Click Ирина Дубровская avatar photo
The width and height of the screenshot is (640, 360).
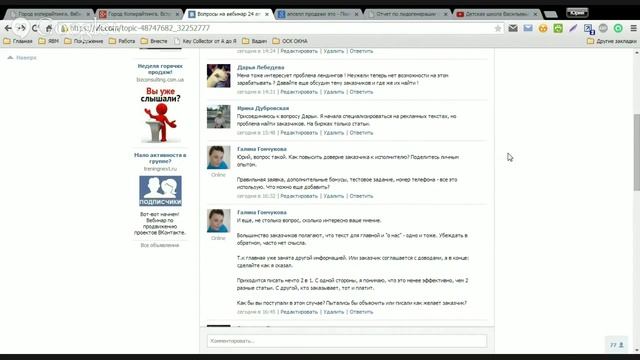(x=218, y=117)
